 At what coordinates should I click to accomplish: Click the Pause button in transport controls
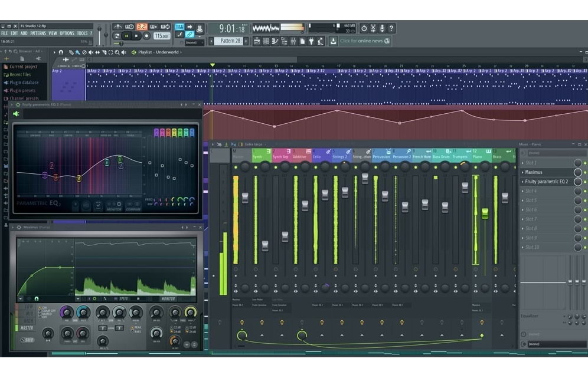click(x=126, y=36)
